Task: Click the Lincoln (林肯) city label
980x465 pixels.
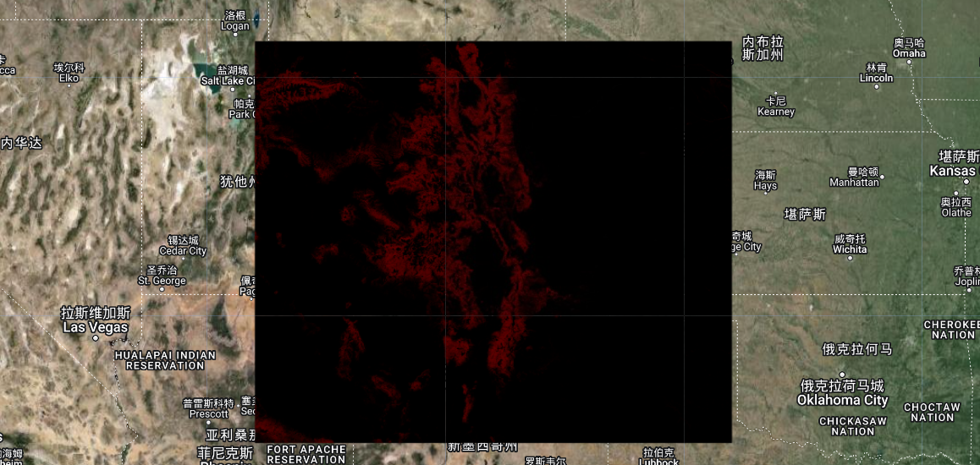Action: [876, 73]
